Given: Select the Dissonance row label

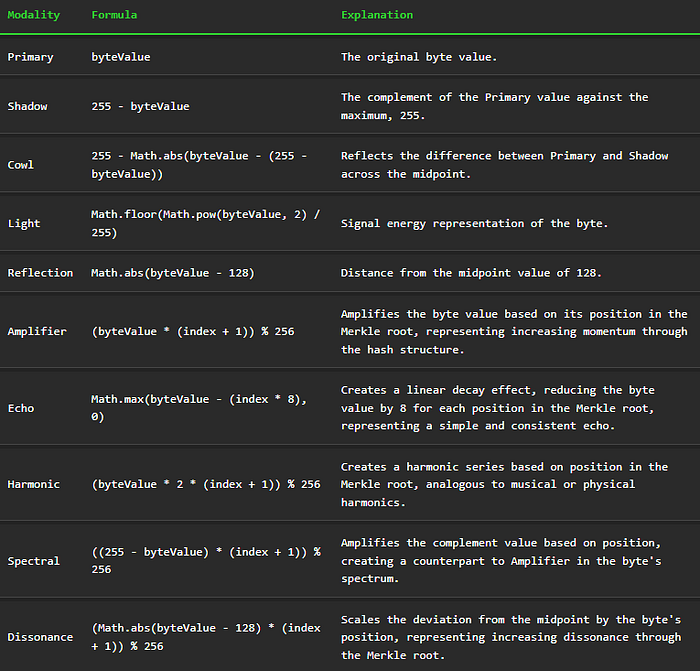Looking at the screenshot, I should tap(40, 637).
